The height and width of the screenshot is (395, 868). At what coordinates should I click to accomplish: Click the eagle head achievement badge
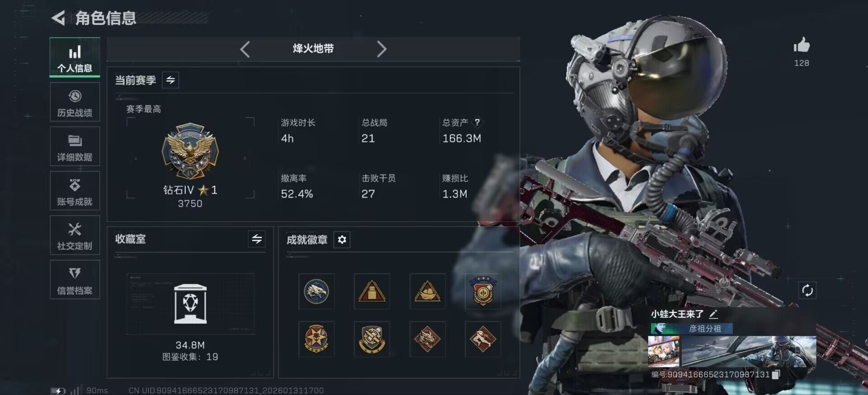click(x=316, y=292)
